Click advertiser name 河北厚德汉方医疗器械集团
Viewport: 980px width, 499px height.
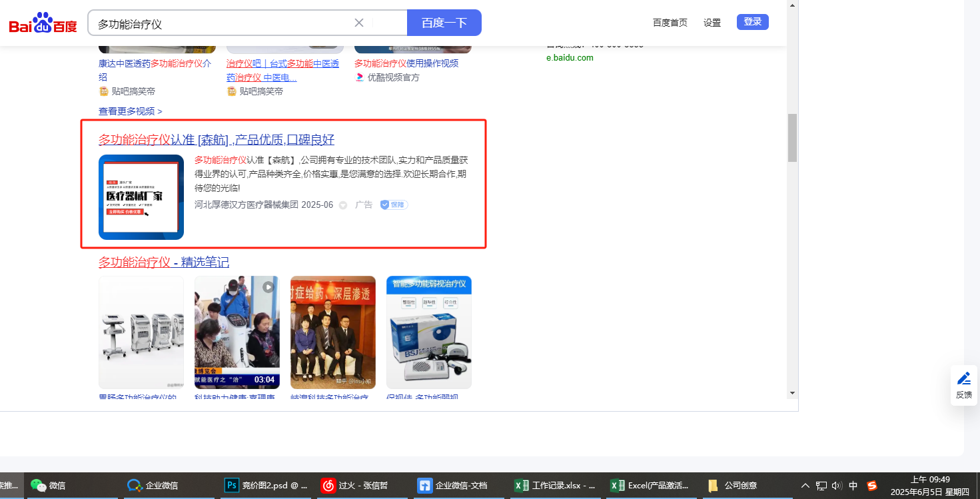click(x=246, y=205)
